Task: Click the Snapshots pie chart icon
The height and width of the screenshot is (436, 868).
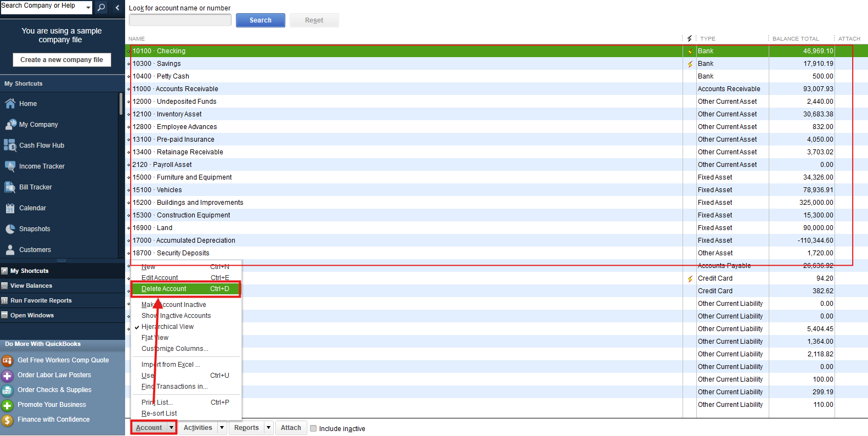Action: [x=10, y=229]
